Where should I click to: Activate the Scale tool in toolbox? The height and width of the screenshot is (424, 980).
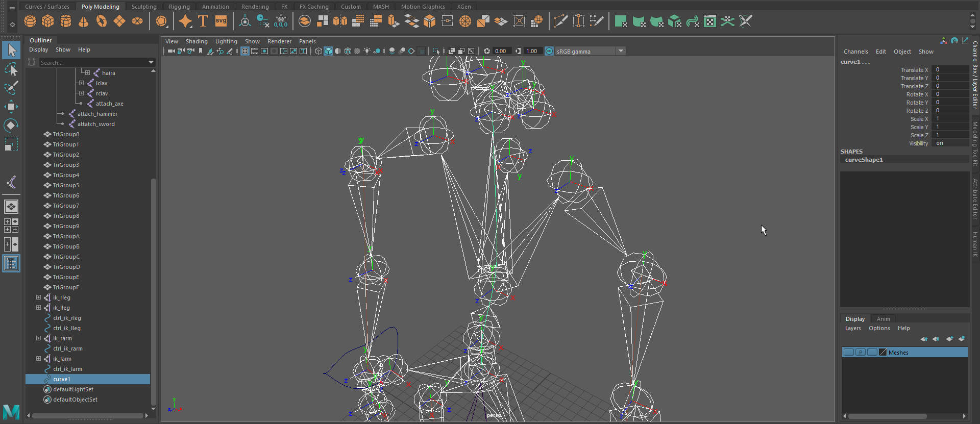click(11, 145)
